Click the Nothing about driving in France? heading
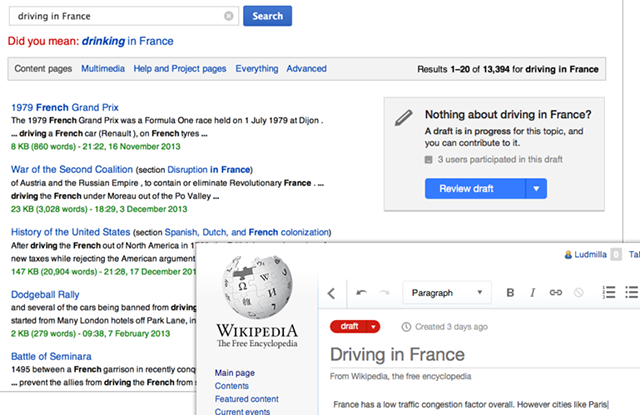Screen dimensions: 640x415 [508, 115]
